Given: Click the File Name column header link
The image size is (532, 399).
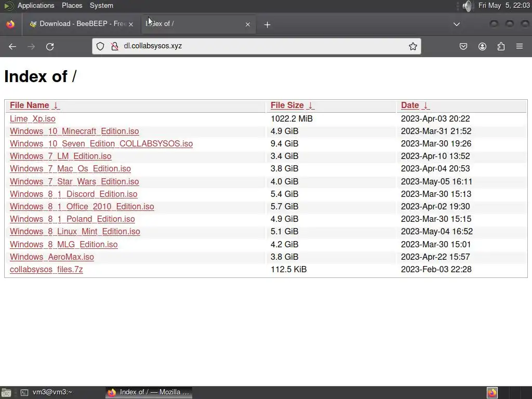Looking at the screenshot, I should tap(30, 105).
